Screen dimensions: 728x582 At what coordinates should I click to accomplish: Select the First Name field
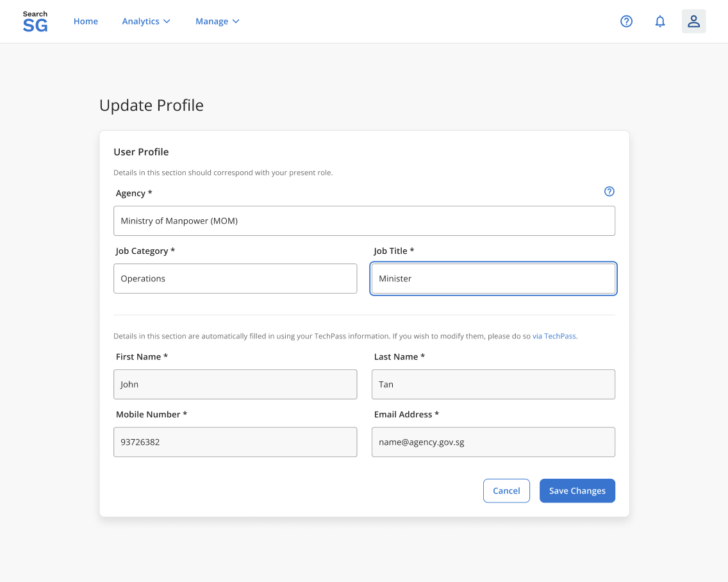(x=235, y=384)
